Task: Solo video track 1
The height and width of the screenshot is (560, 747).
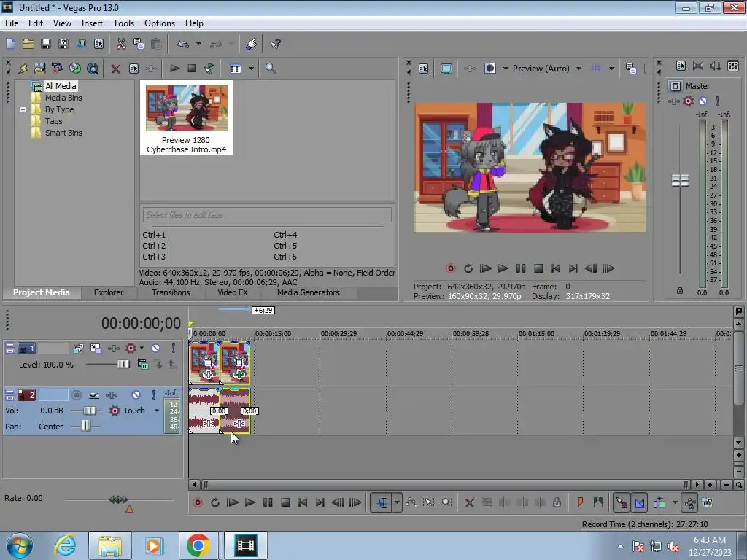Action: pyautogui.click(x=174, y=348)
